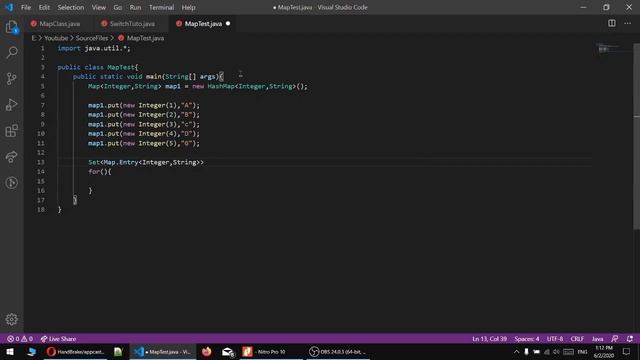Screen dimensions: 640x360
Task: Open the Go menu
Action: tap(118, 7)
